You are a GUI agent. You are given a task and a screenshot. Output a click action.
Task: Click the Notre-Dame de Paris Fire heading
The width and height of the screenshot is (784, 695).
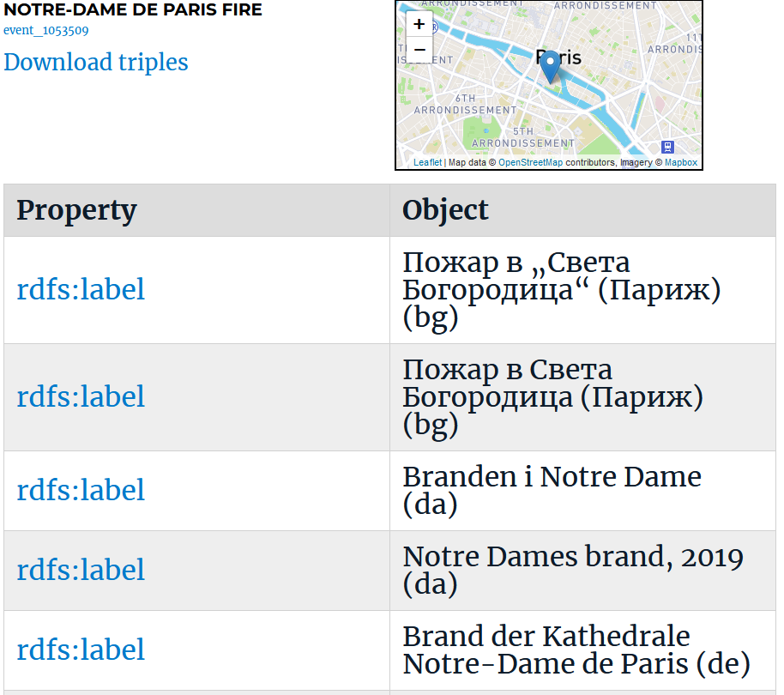(133, 9)
